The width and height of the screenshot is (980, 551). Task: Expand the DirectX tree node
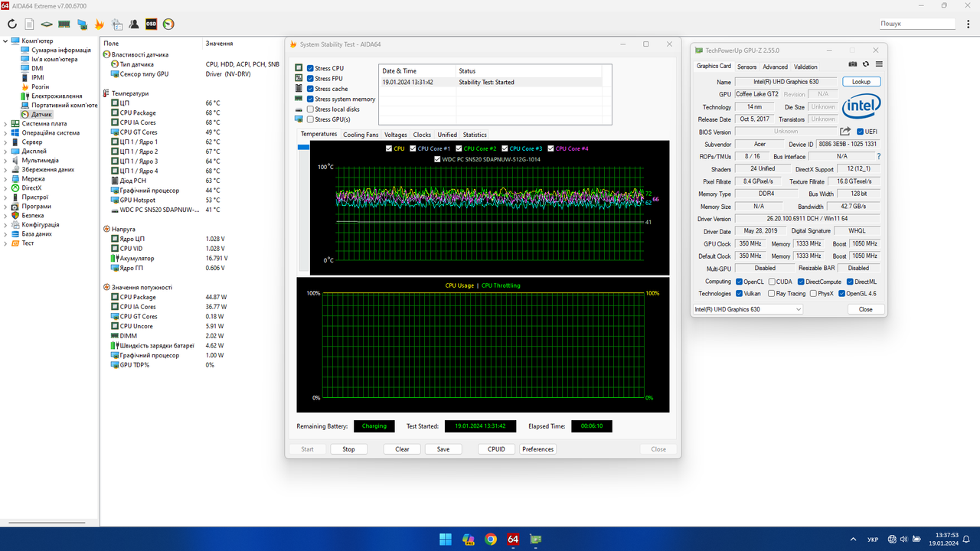click(6, 187)
